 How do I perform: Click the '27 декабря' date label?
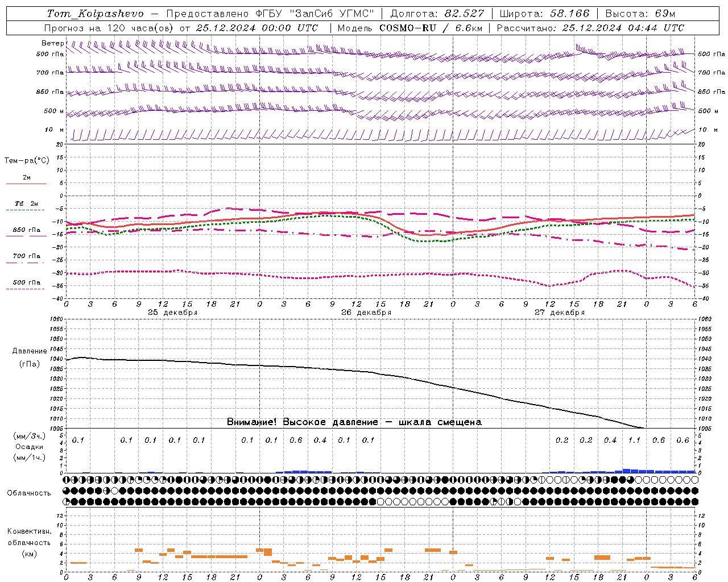pyautogui.click(x=559, y=313)
